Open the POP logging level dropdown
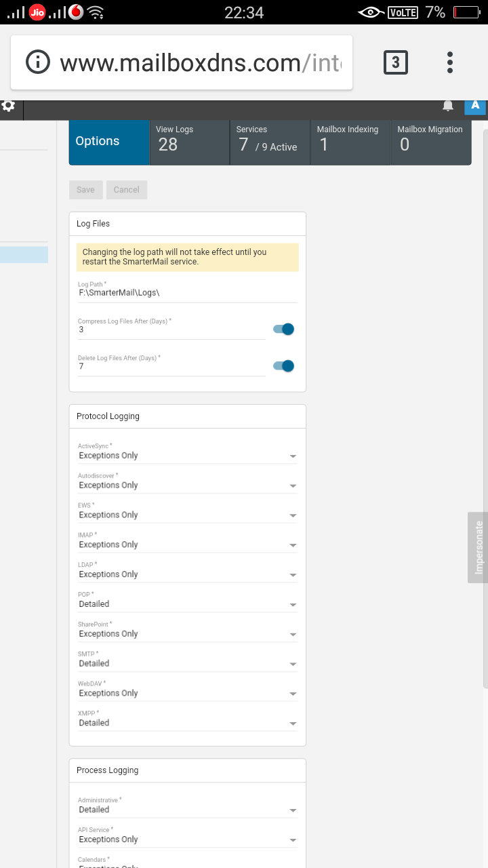The image size is (488, 868). [187, 604]
